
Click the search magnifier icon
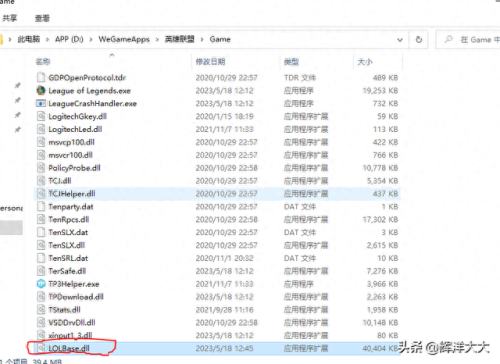point(449,39)
